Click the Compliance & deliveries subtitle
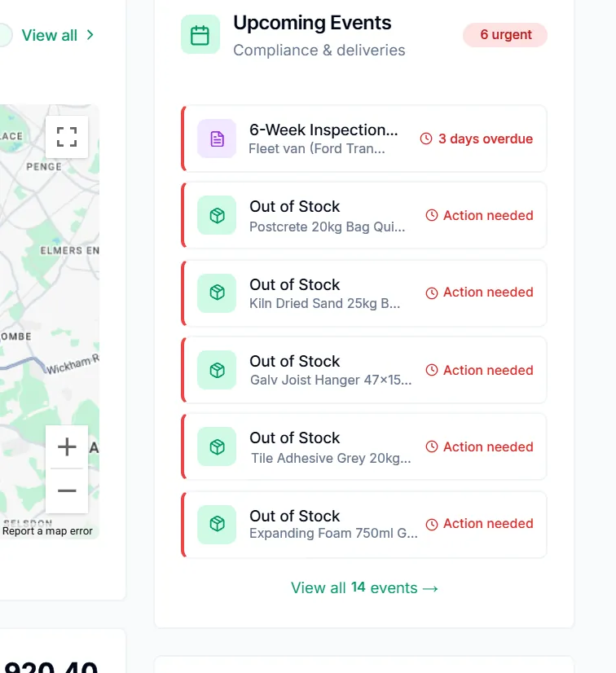This screenshot has height=673, width=616. point(319,51)
